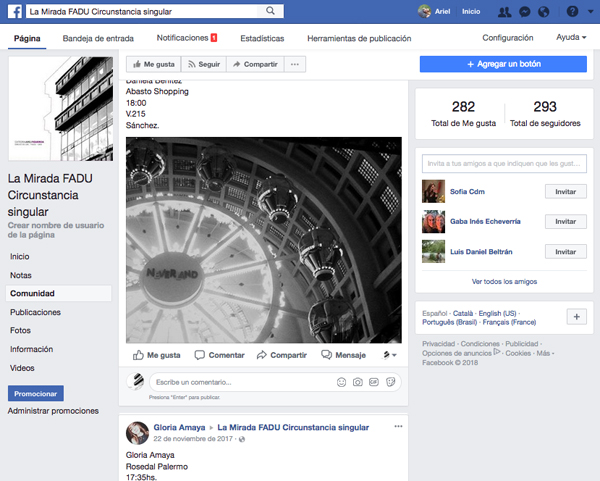Select Comunidad in the sidebar
This screenshot has height=481, width=600.
point(59,293)
